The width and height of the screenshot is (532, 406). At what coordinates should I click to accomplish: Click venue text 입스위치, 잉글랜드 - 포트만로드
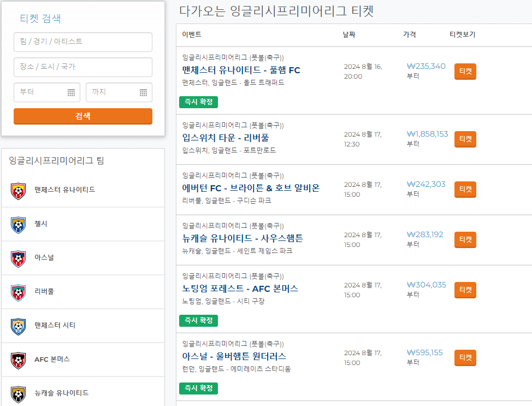coord(229,150)
